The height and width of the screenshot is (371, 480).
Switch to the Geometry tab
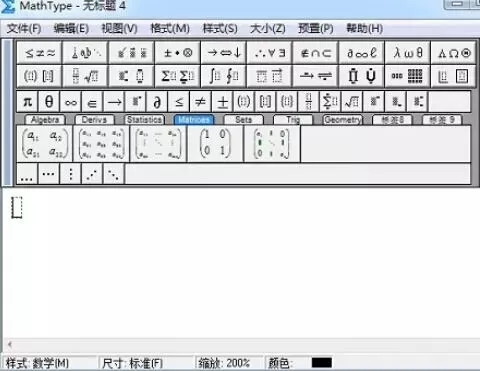coord(343,119)
